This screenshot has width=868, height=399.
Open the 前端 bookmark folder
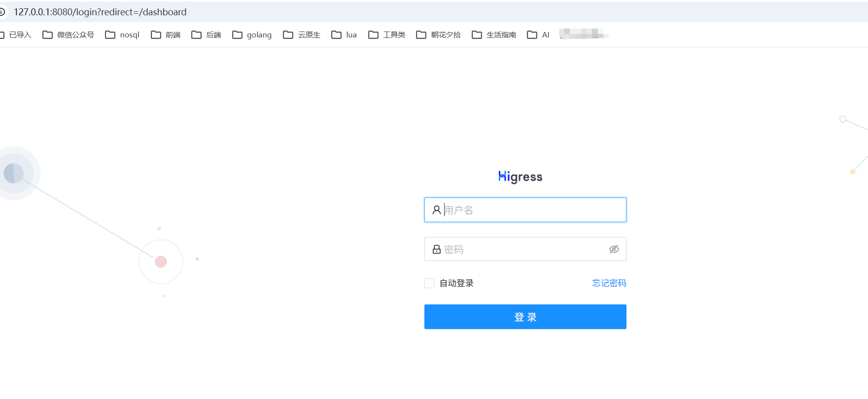pos(166,35)
